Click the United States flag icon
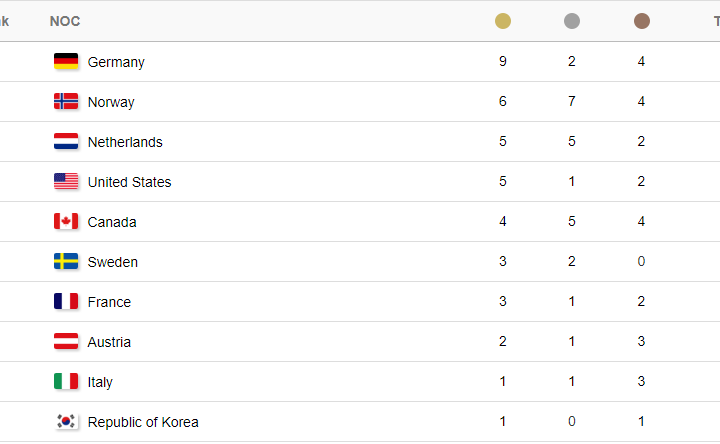This screenshot has width=720, height=444. [x=66, y=181]
